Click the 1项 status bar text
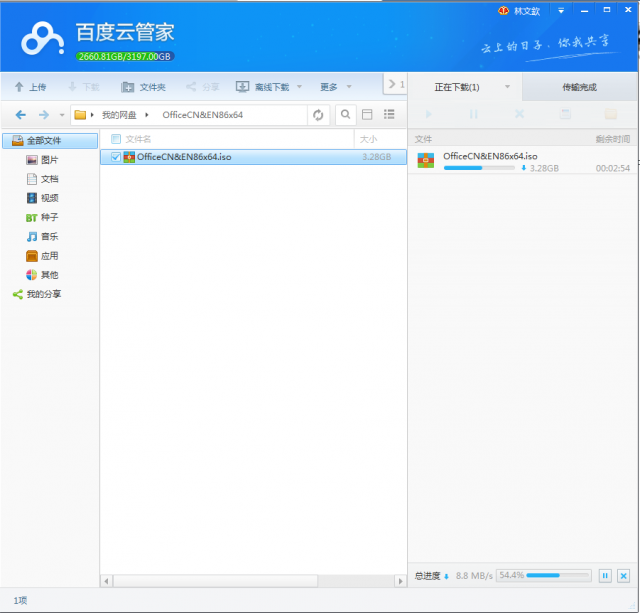 pyautogui.click(x=20, y=600)
